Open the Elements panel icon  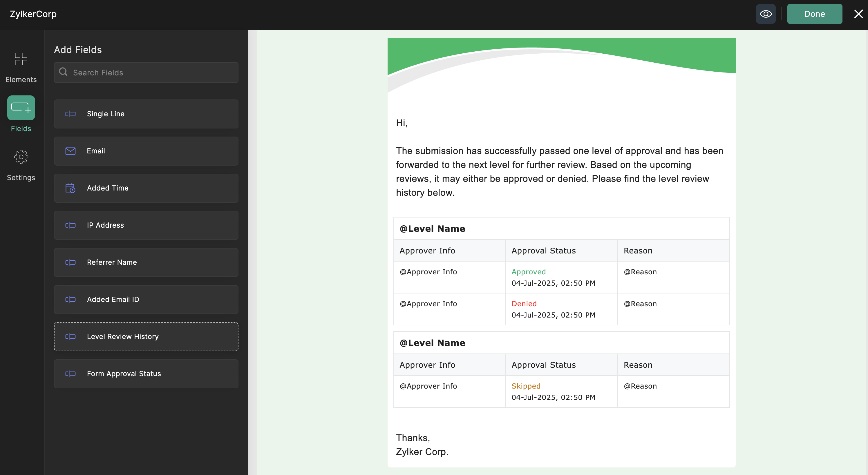[x=21, y=59]
